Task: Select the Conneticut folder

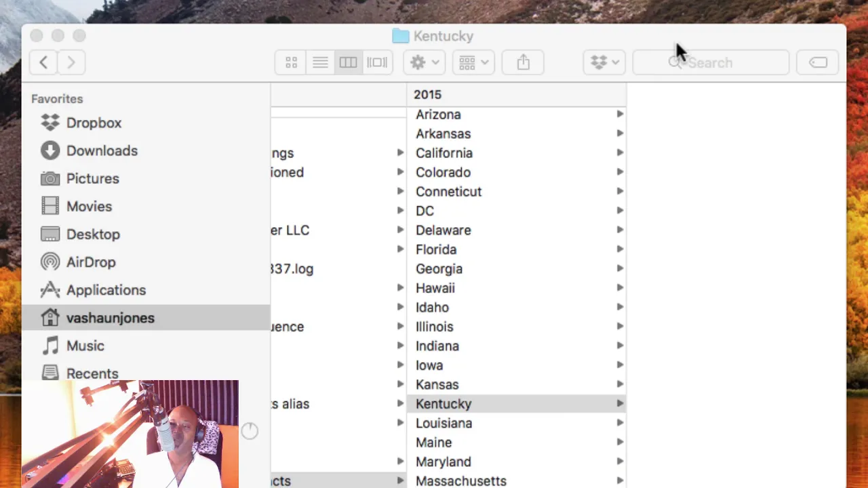Action: 516,192
